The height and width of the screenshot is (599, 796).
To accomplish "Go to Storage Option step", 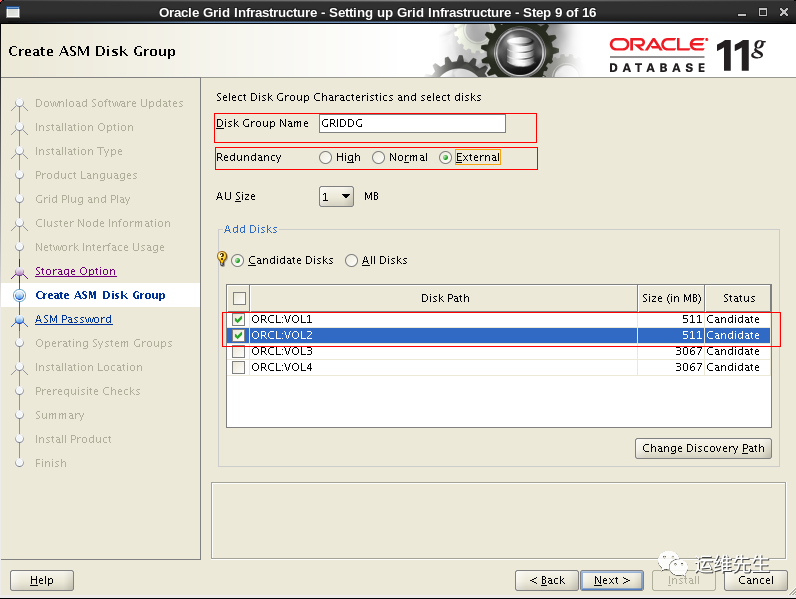I will click(x=75, y=271).
